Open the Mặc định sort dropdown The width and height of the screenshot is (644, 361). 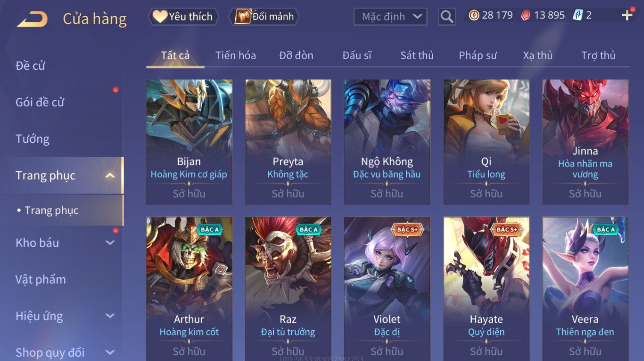[390, 17]
